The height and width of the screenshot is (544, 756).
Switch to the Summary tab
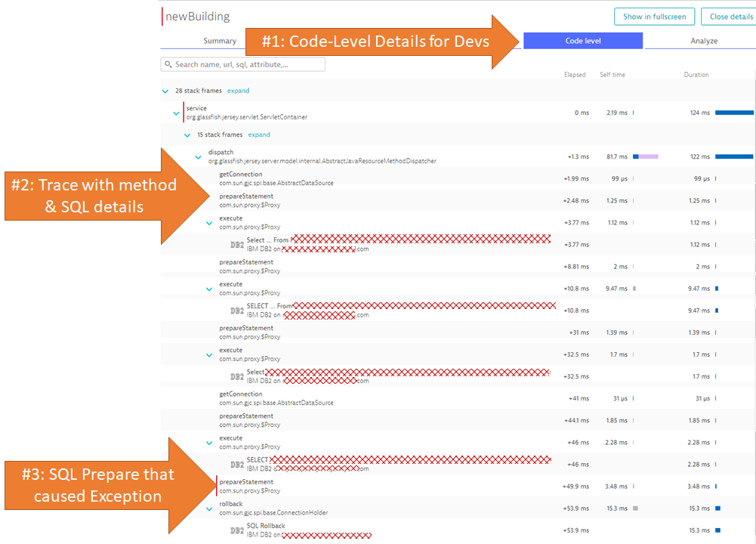click(x=220, y=41)
